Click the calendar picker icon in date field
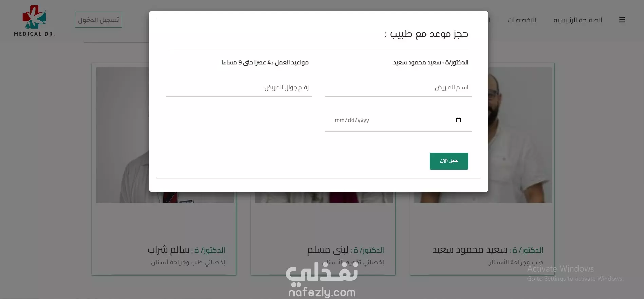Screen dimensions: 644x299 [x=458, y=120]
